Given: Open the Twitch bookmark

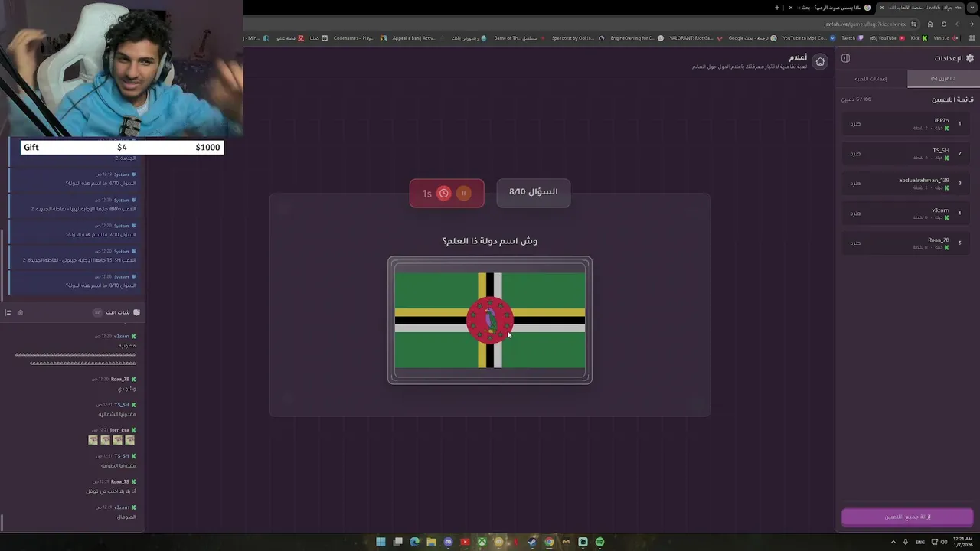Looking at the screenshot, I should click(x=852, y=38).
